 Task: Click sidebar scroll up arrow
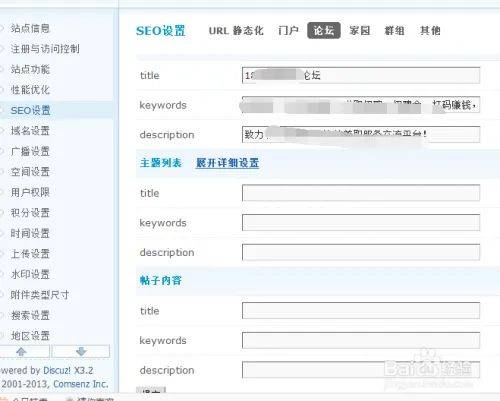point(22,352)
